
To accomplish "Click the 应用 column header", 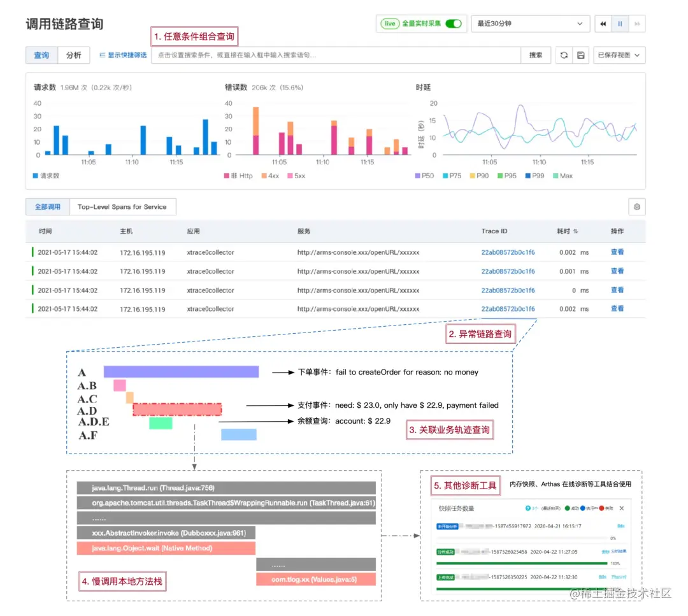I will click(x=194, y=231).
